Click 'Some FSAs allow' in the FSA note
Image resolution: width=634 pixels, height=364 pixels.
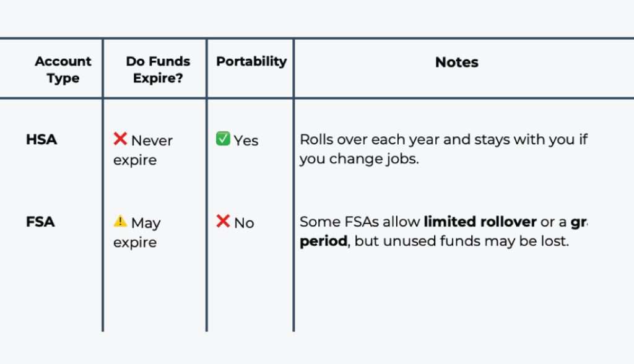tap(360, 222)
